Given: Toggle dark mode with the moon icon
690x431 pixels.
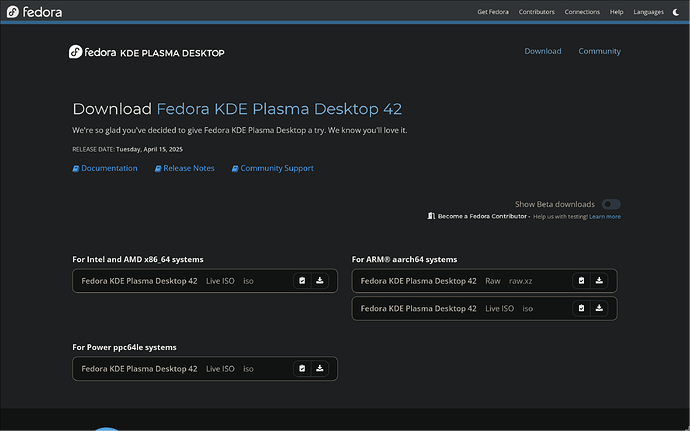Looking at the screenshot, I should coord(676,12).
